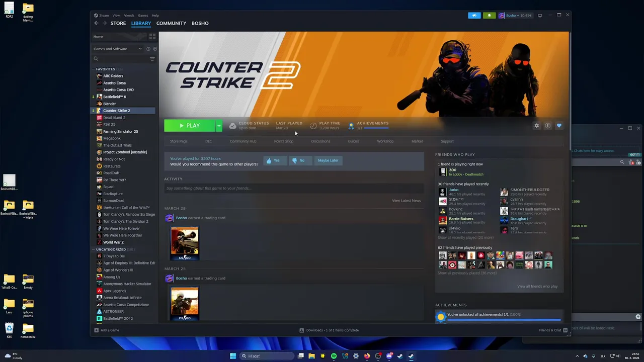Go forward with the Steam forward arrow
The width and height of the screenshot is (644, 362).
click(105, 23)
